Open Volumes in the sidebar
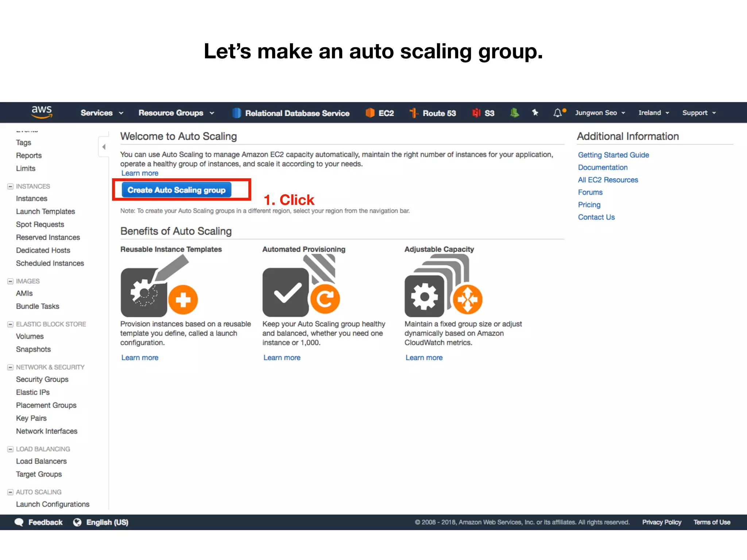747x560 pixels. pyautogui.click(x=30, y=337)
